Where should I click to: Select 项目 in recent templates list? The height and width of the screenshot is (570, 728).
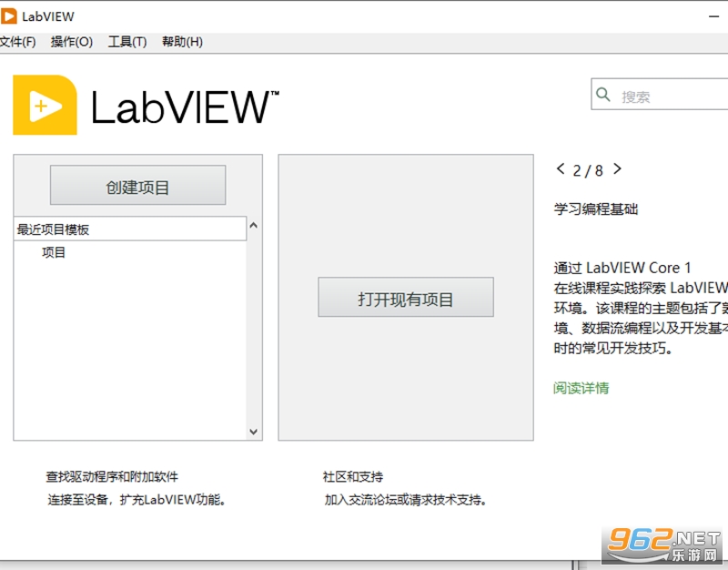pos(54,252)
